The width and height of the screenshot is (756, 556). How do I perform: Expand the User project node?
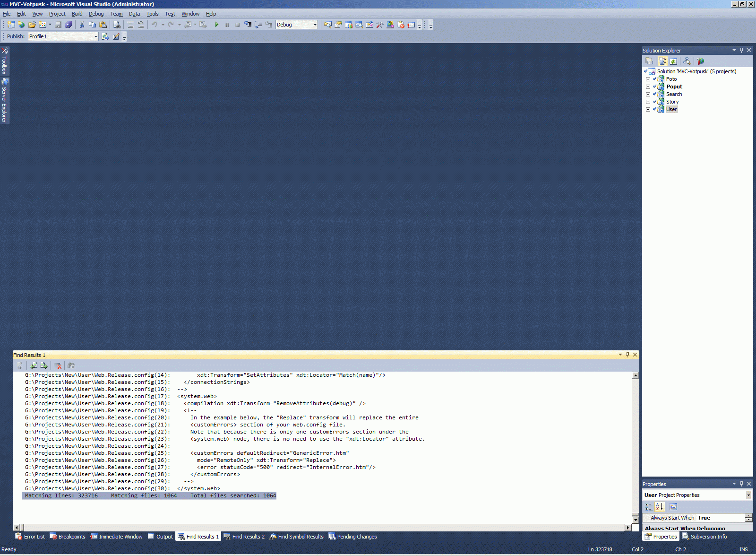[x=648, y=109]
